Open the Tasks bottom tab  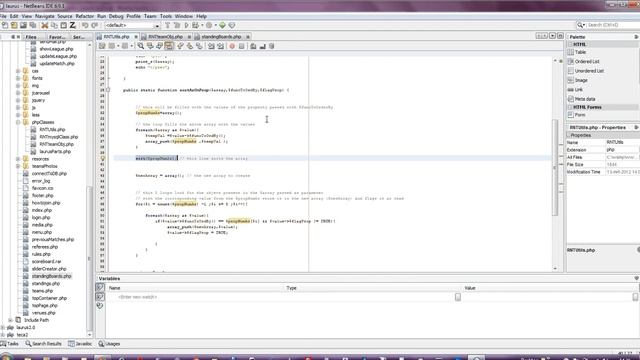coord(9,344)
